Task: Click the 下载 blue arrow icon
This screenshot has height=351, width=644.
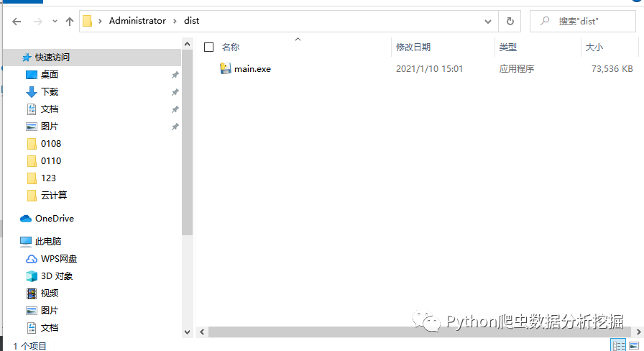Action: [32, 92]
